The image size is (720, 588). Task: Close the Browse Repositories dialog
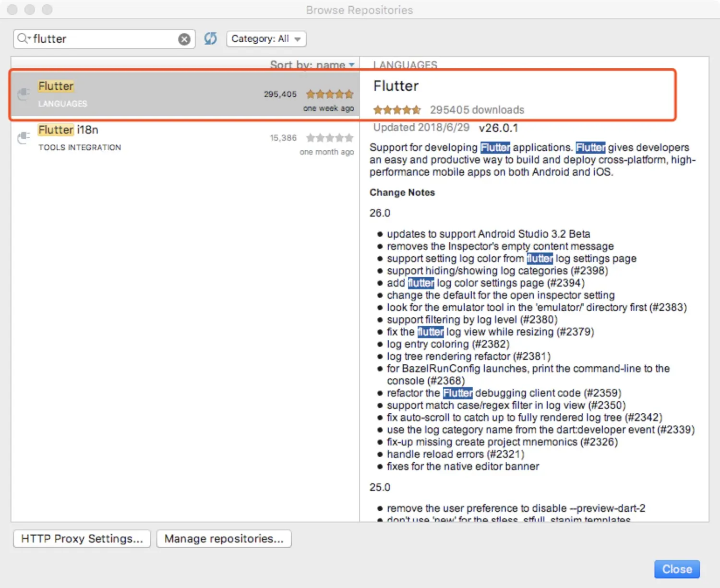click(x=677, y=569)
